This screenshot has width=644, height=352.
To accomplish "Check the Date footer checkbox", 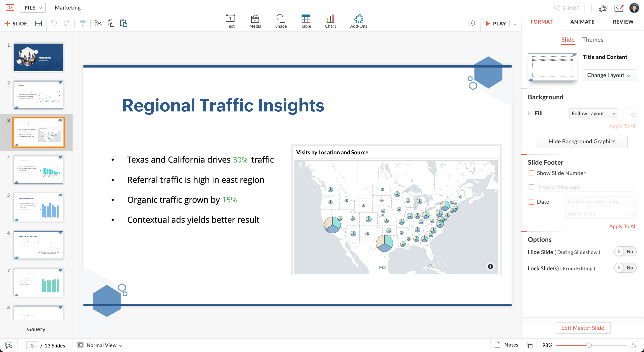I will coord(531,202).
